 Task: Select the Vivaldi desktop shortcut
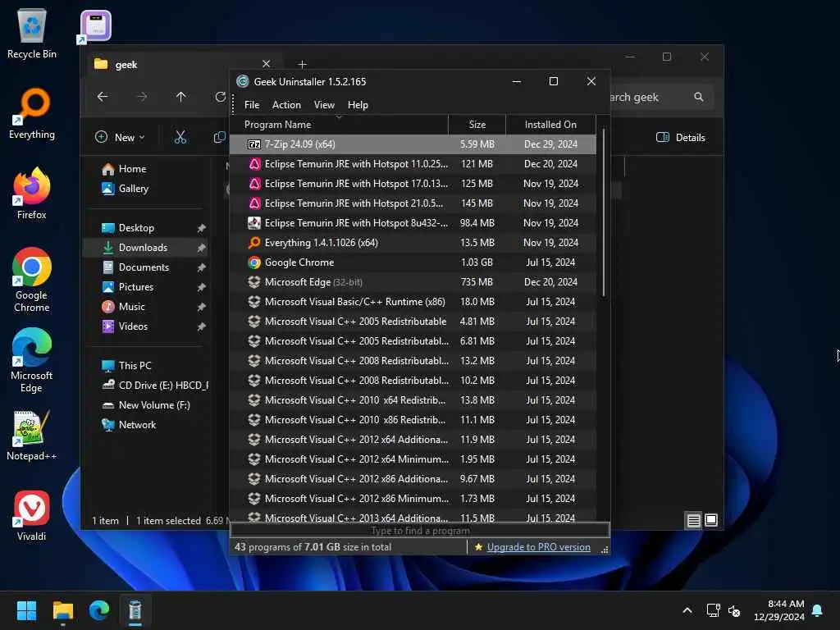coord(32,515)
